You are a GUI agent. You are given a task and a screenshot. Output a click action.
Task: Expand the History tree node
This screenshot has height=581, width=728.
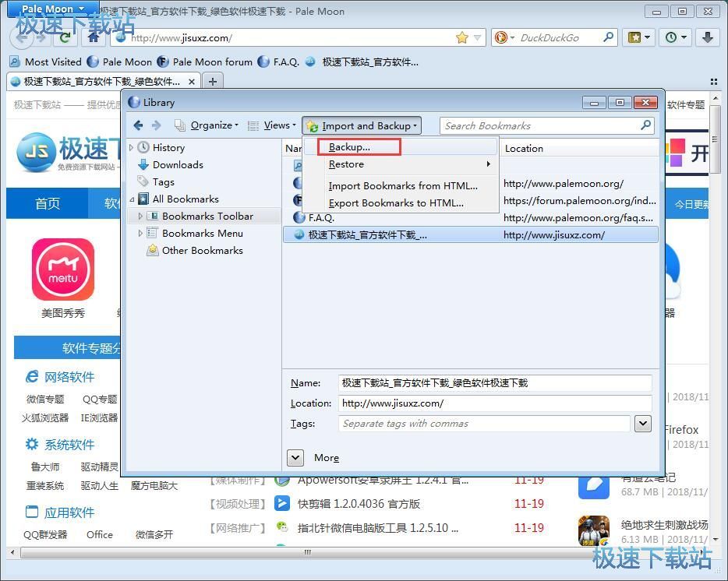(x=132, y=147)
